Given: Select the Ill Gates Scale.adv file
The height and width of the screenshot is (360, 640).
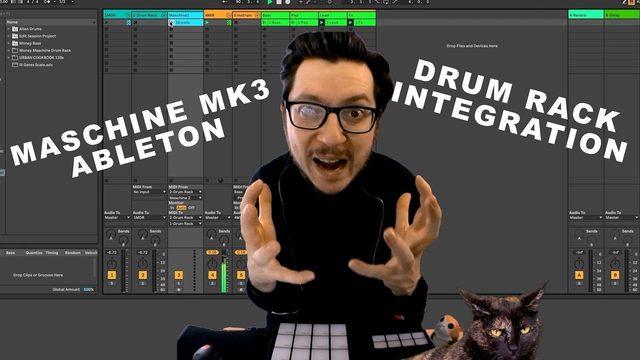Looking at the screenshot, I should pos(36,64).
